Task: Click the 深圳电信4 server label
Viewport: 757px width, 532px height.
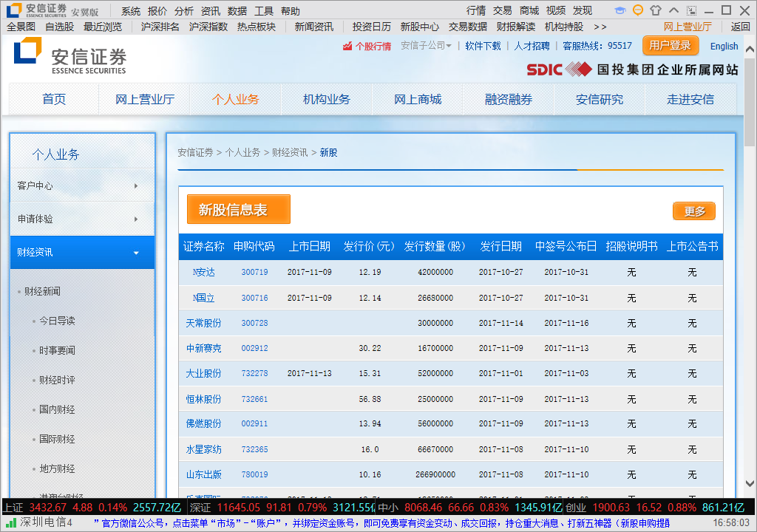Action: tap(46, 522)
